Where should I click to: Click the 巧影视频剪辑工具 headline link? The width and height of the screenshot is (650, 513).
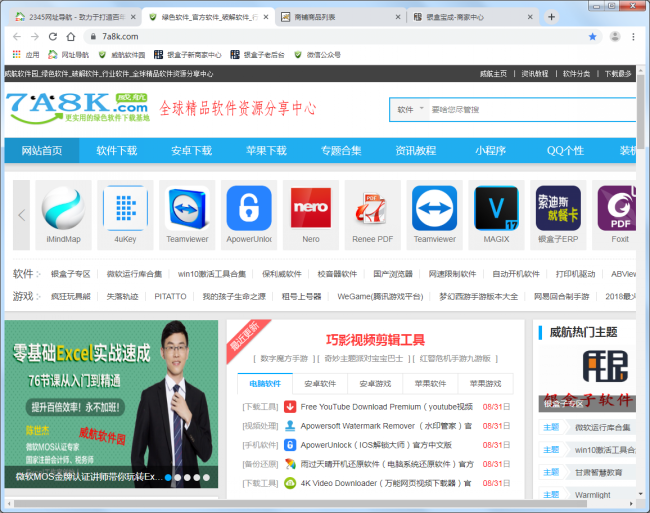pyautogui.click(x=375, y=340)
